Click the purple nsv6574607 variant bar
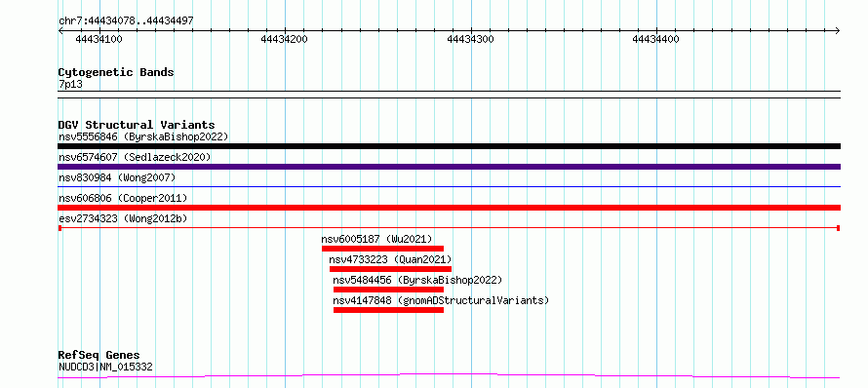The width and height of the screenshot is (868, 388). tap(449, 167)
